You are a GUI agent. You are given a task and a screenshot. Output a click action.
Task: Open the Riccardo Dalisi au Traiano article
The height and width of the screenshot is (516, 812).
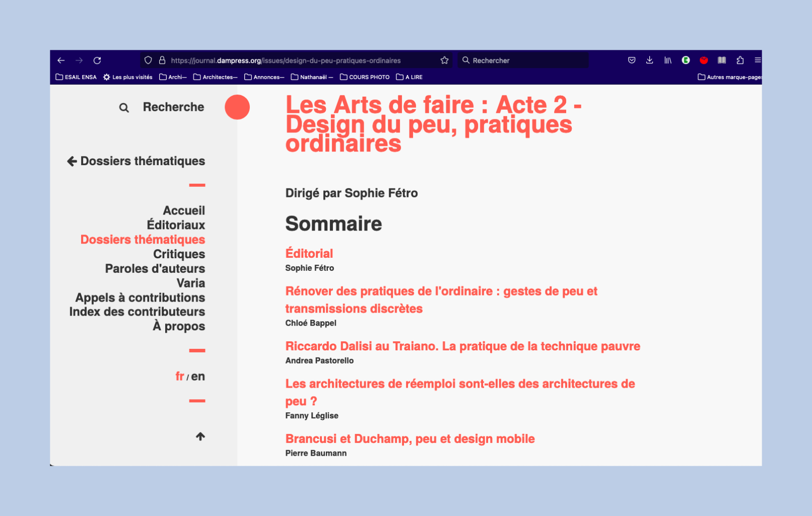click(x=462, y=346)
